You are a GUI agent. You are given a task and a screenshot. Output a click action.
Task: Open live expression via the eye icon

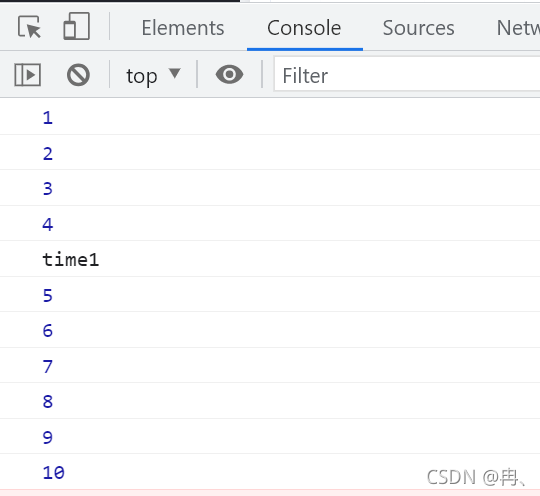(x=229, y=74)
